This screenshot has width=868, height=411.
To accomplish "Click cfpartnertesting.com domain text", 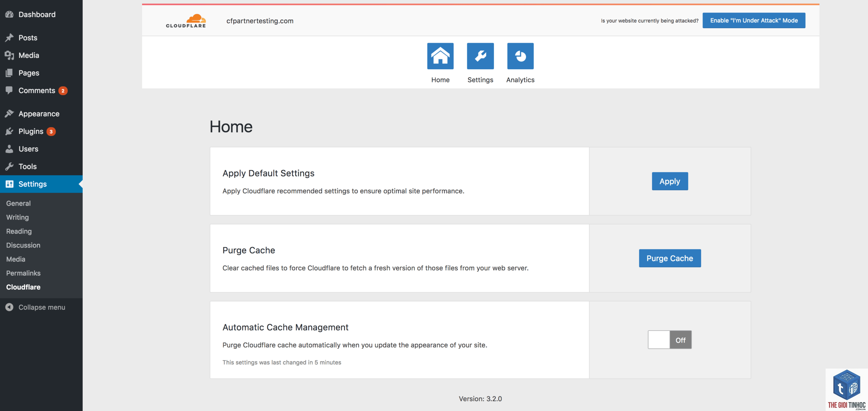I will pyautogui.click(x=260, y=21).
